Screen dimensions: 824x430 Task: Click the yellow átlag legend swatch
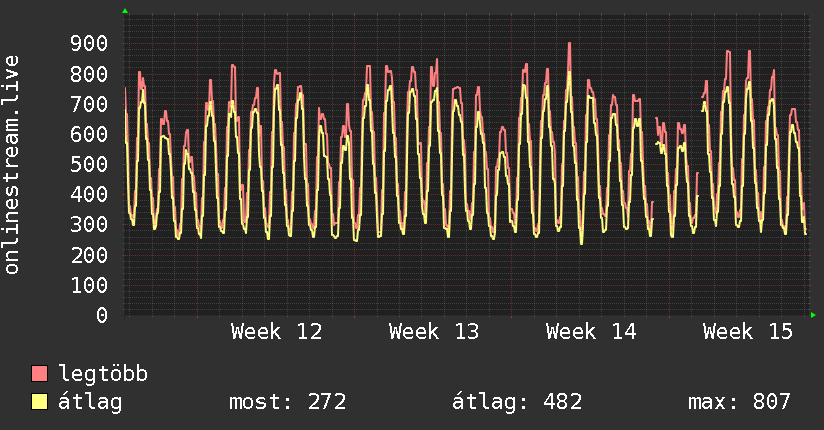[x=39, y=402]
